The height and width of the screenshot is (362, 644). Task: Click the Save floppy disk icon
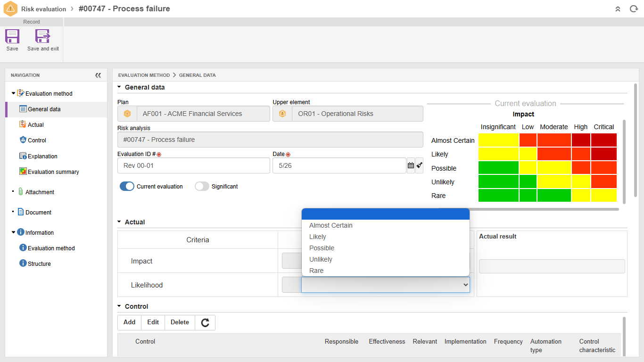(12, 36)
